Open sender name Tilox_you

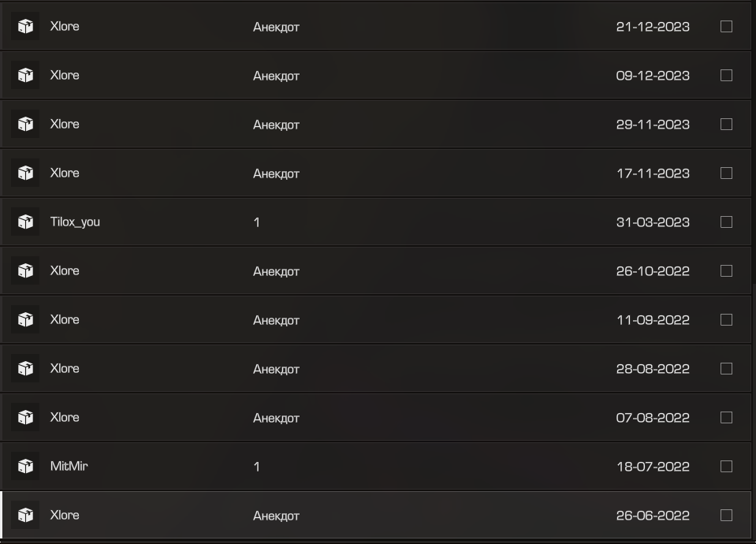coord(75,222)
